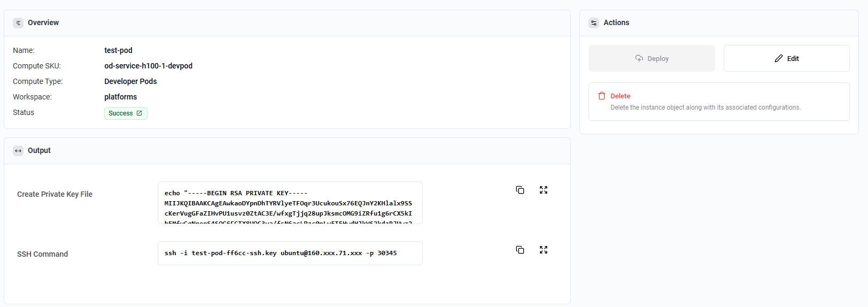
Task: Click the Actions heading
Action: [x=616, y=22]
